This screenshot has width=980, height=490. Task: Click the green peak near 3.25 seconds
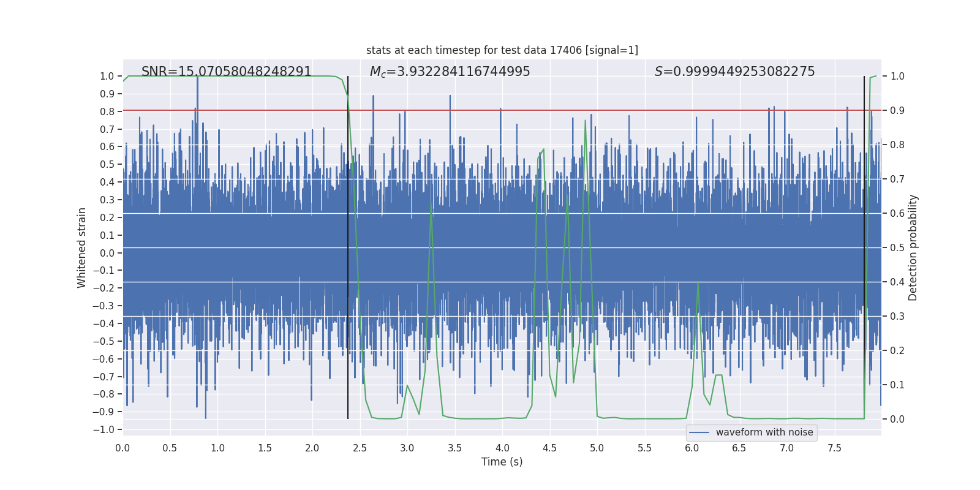click(431, 204)
